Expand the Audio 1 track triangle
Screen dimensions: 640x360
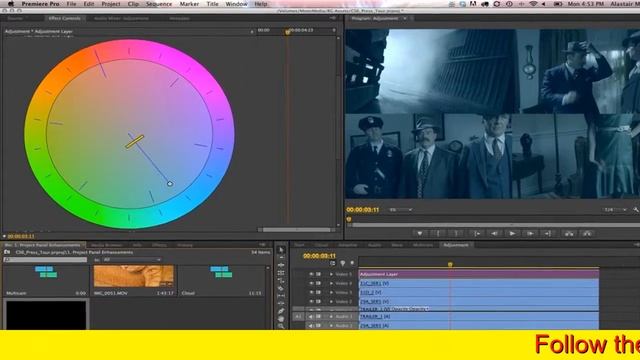pyautogui.click(x=331, y=317)
